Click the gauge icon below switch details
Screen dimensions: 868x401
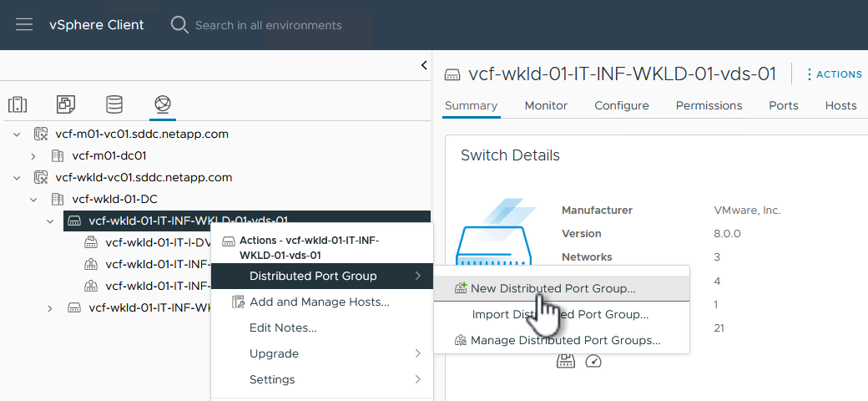(x=593, y=360)
